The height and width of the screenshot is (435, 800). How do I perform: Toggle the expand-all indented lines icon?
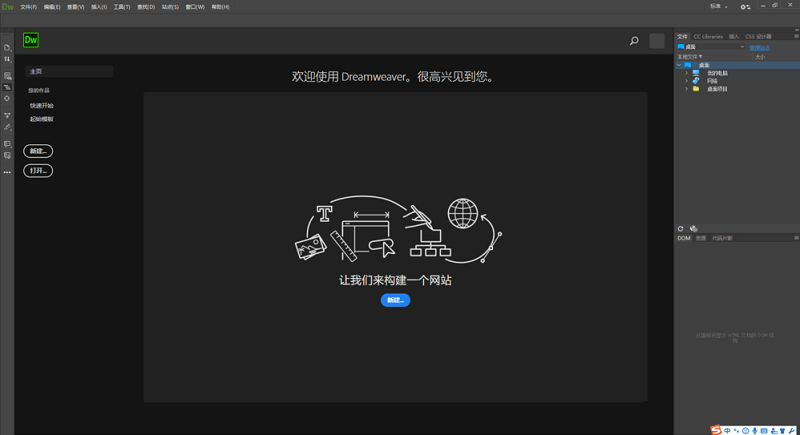(7, 87)
